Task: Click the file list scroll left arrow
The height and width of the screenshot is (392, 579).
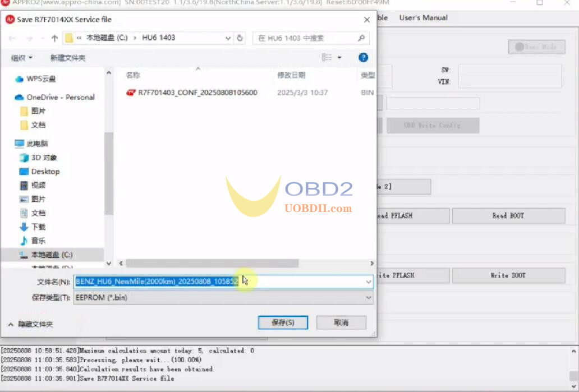Action: [121, 263]
